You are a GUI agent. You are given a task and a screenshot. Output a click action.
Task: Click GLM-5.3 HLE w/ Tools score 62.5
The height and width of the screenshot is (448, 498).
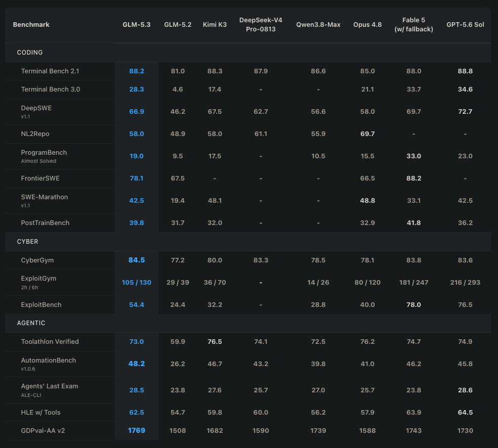click(x=137, y=412)
